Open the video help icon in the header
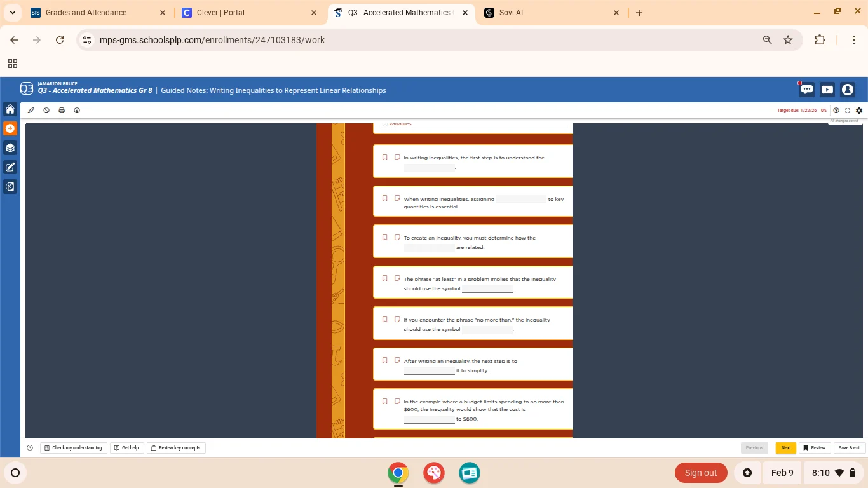Screen dimensions: 868x488 tap(827, 90)
